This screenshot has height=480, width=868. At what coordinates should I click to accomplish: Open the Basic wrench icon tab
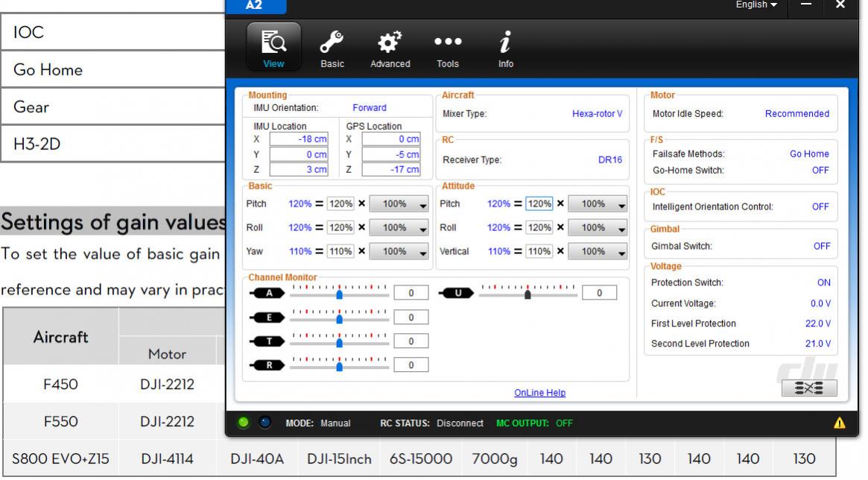pos(332,47)
